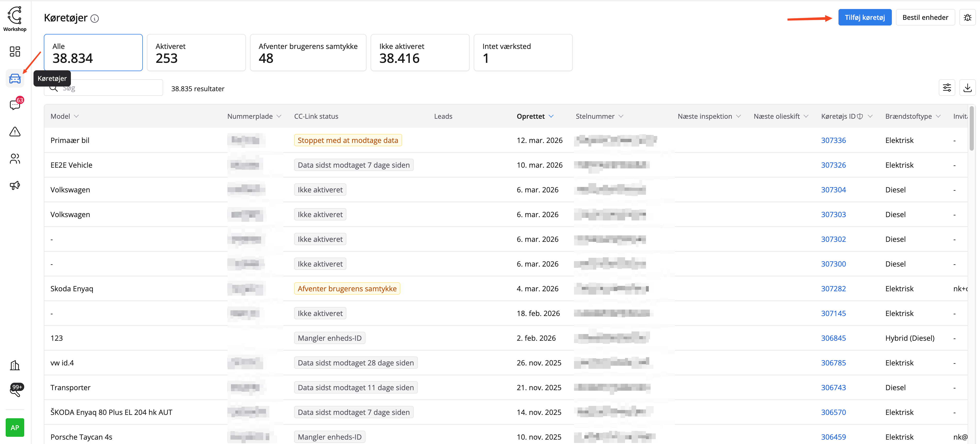This screenshot has height=444, width=980.
Task: Open the megaphone campaigns icon
Action: 15,185
